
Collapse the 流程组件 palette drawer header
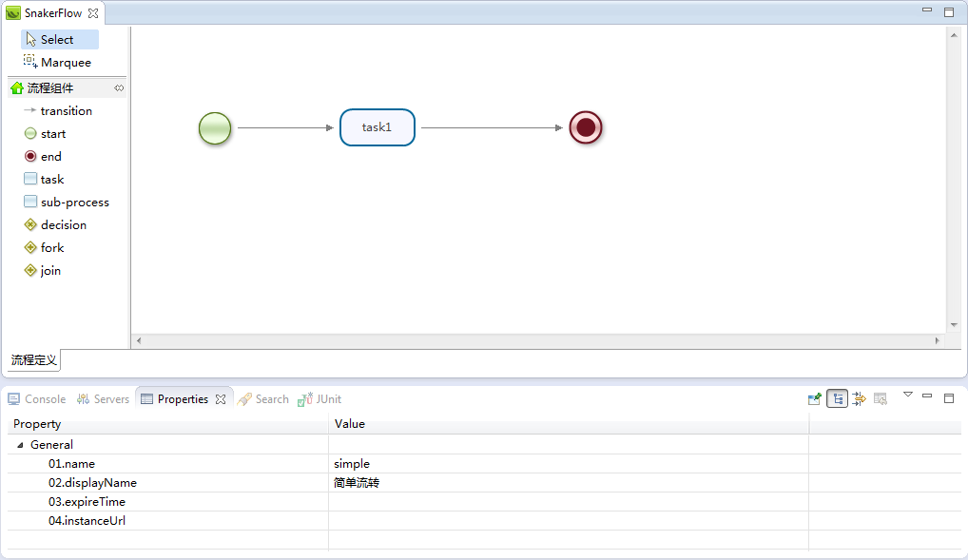[67, 88]
